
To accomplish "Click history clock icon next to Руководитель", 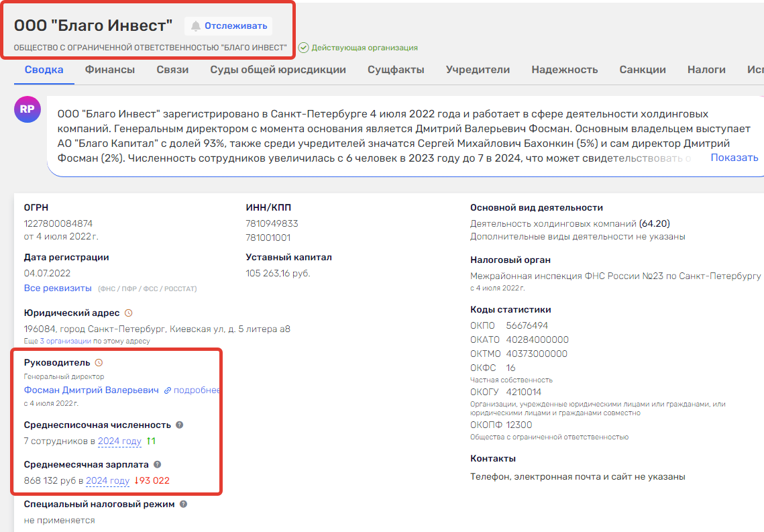I will pos(99,363).
